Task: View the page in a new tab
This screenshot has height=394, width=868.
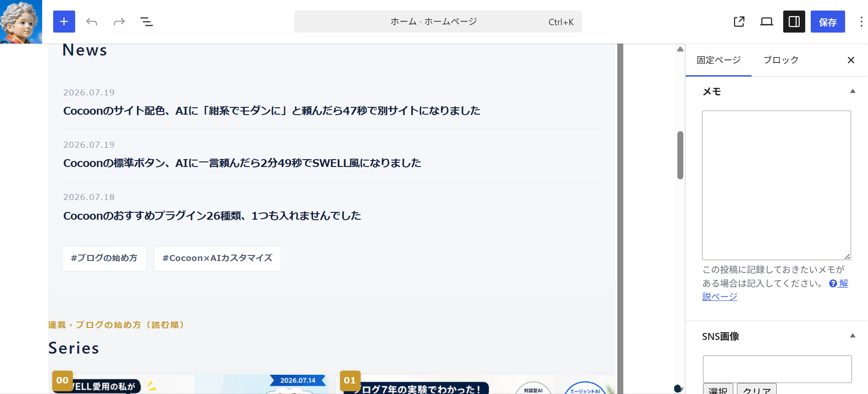Action: click(x=739, y=22)
